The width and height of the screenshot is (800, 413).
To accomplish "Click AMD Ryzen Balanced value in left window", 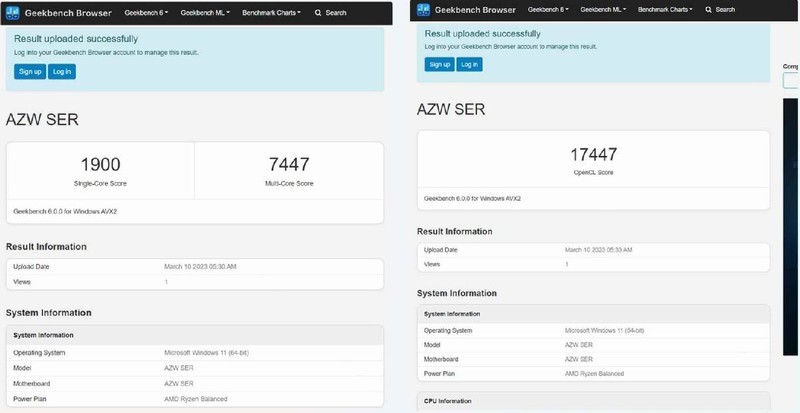I will click(196, 399).
